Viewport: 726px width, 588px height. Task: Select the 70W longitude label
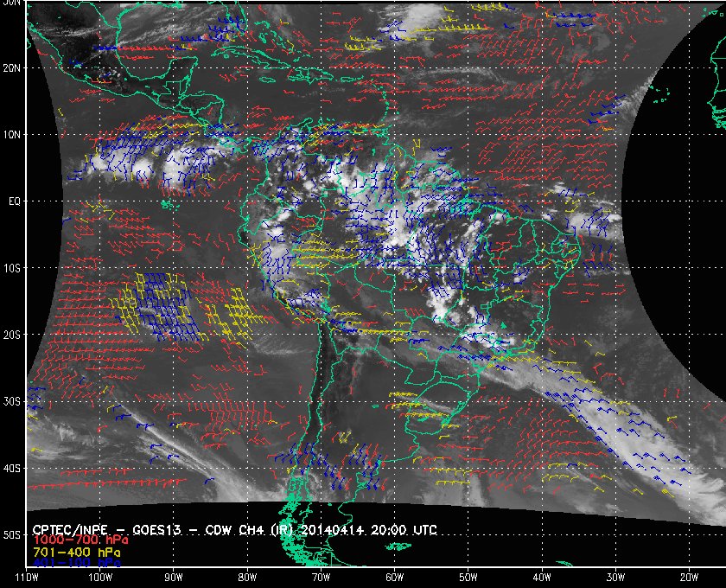pyautogui.click(x=321, y=578)
